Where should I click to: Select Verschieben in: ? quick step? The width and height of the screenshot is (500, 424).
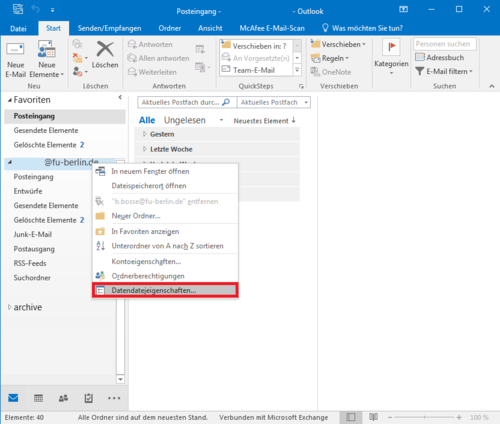(x=256, y=46)
